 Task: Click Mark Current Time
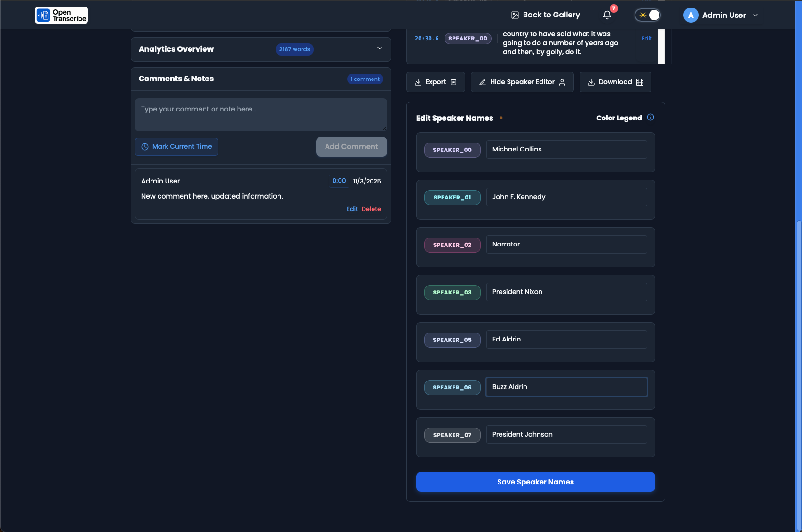click(x=176, y=147)
